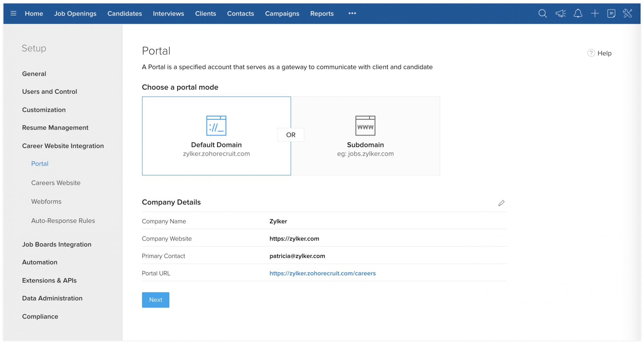
Task: Expand Users and Control section
Action: pyautogui.click(x=50, y=92)
